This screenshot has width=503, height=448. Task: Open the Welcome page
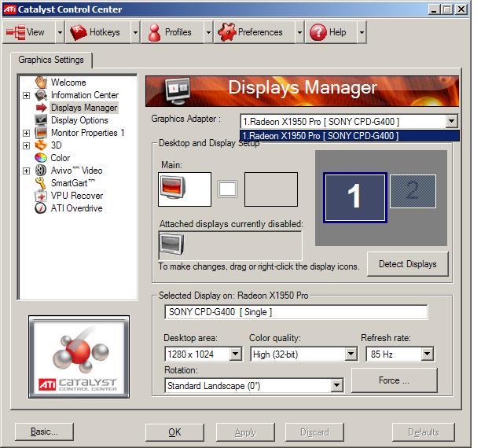click(x=68, y=83)
